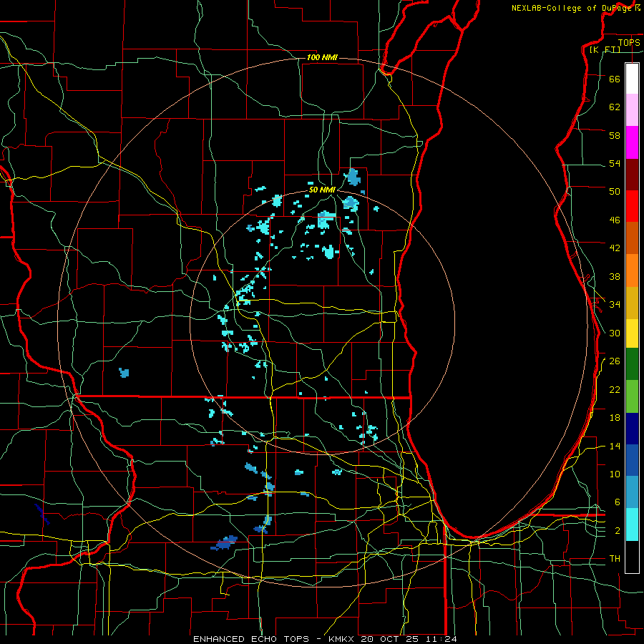Click the '14' legend value

pyautogui.click(x=615, y=446)
